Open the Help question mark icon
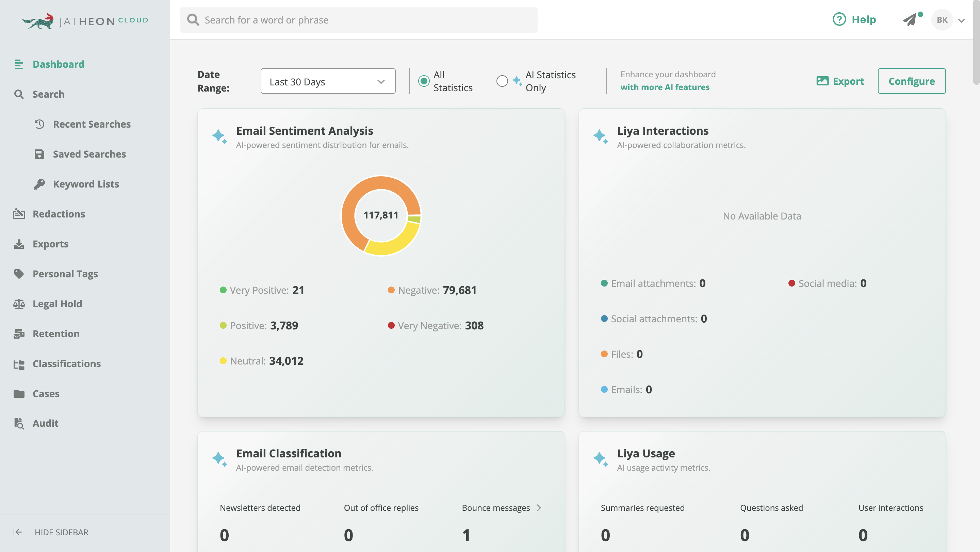 [839, 19]
